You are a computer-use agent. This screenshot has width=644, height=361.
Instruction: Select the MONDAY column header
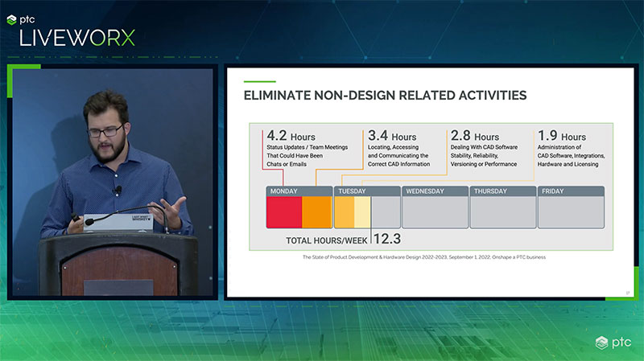point(299,191)
